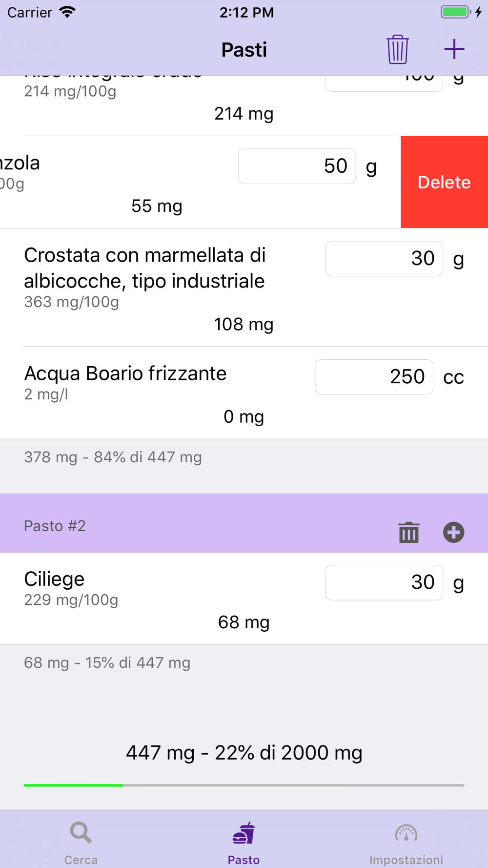This screenshot has height=868, width=488.
Task: Tap the trash icon in the Pasti header
Action: [x=397, y=49]
